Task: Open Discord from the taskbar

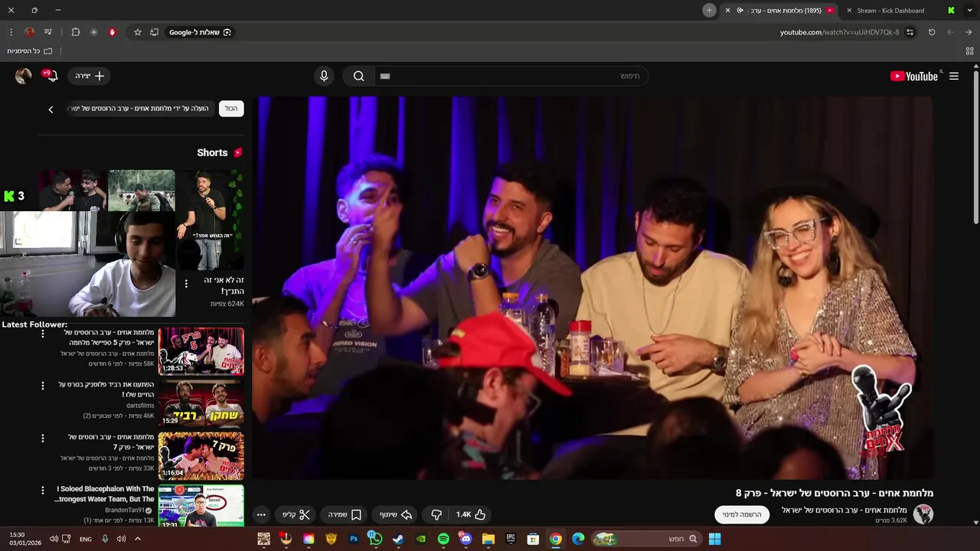Action: click(465, 540)
